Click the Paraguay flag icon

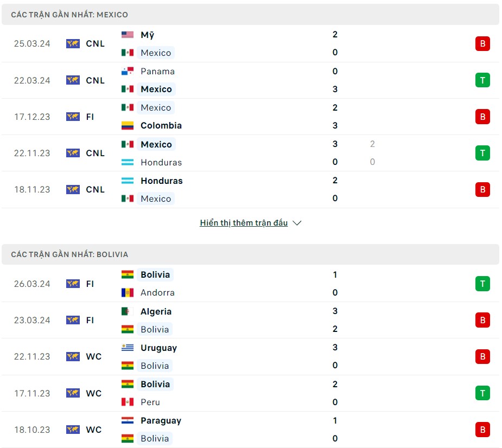pos(128,421)
